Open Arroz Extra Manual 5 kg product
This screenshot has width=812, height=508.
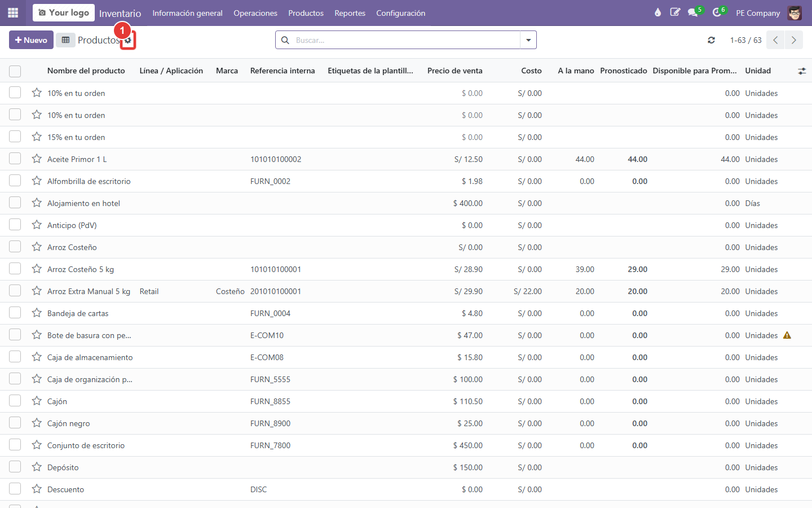89,291
